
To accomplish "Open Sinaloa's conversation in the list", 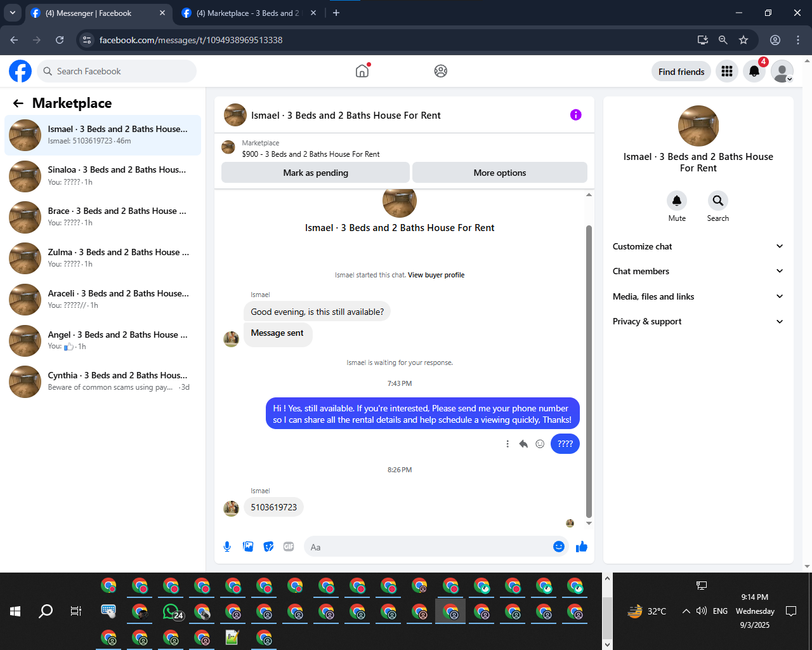I will (103, 176).
